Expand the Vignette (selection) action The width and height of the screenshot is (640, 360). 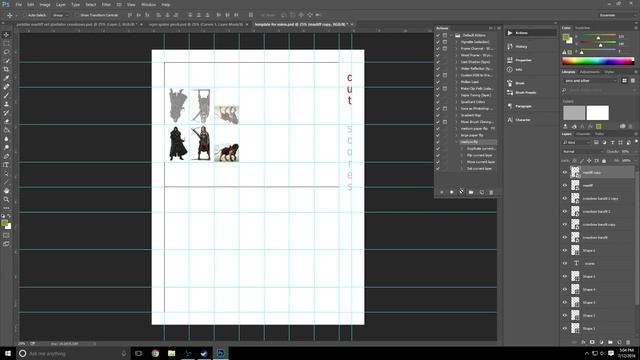457,42
